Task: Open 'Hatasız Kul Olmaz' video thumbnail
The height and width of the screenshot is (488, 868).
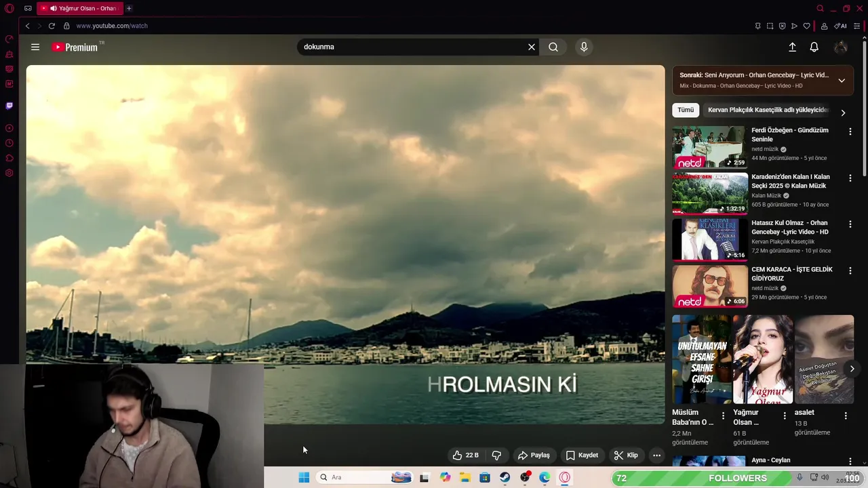Action: 710,239
